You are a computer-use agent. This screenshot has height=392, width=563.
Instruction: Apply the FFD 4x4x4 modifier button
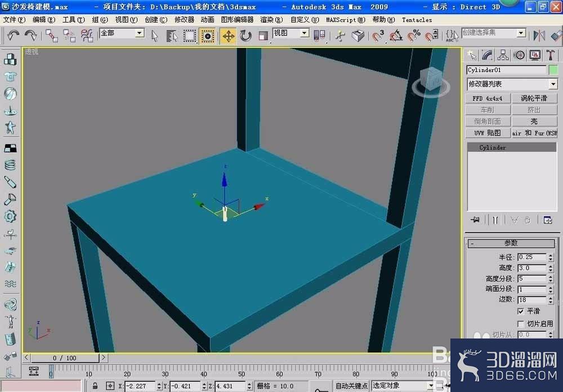(x=488, y=99)
